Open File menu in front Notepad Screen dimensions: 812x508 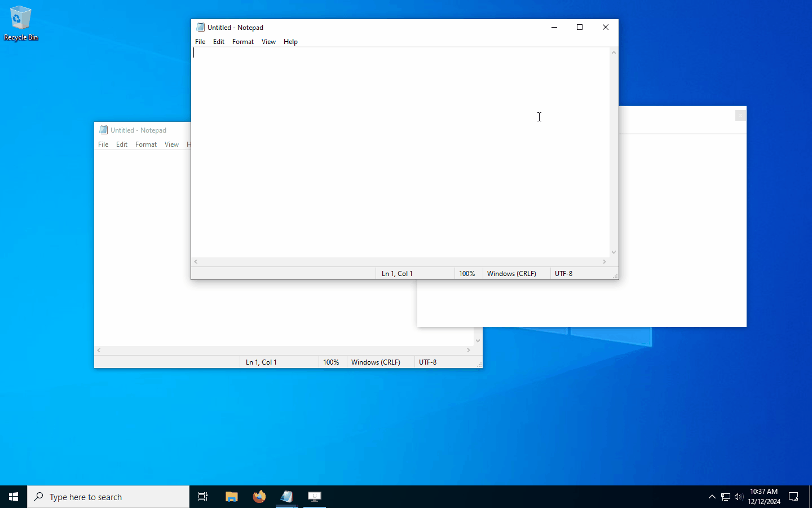point(200,42)
